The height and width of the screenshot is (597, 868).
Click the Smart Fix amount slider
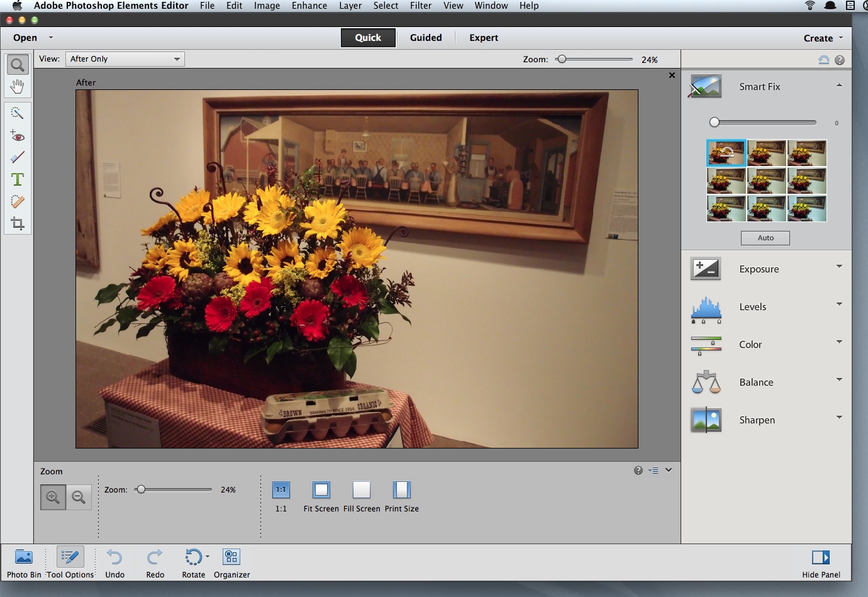pos(765,123)
